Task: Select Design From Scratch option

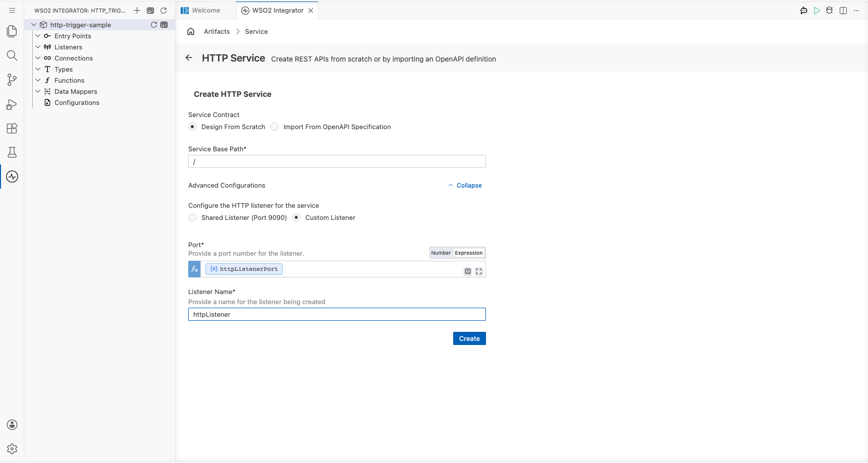Action: 192,127
